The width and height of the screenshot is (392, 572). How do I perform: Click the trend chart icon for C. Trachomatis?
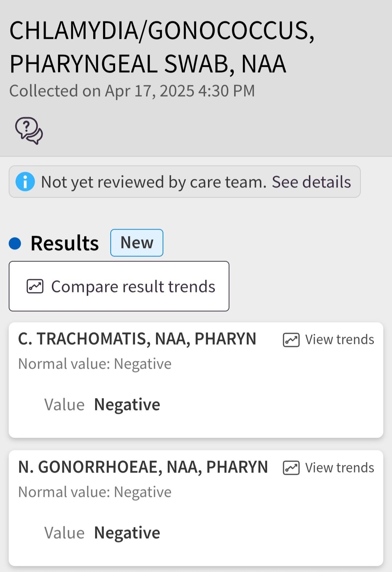pyautogui.click(x=291, y=340)
